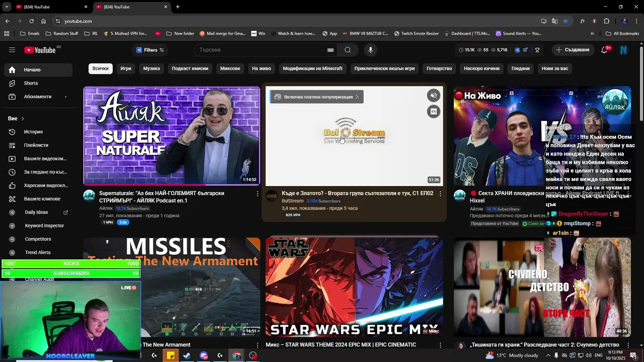The width and height of the screenshot is (644, 362).
Task: Select the Музика filter chip
Action: pos(151,68)
